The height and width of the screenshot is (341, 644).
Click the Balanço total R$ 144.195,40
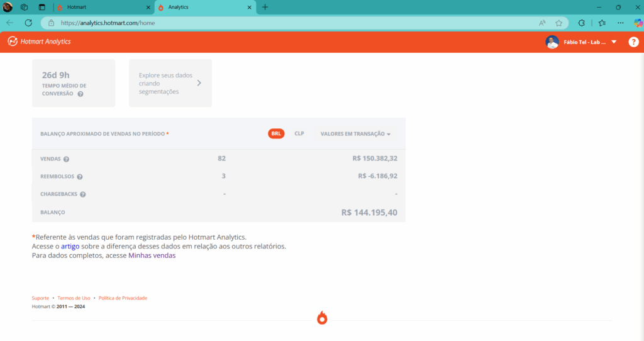(x=369, y=213)
